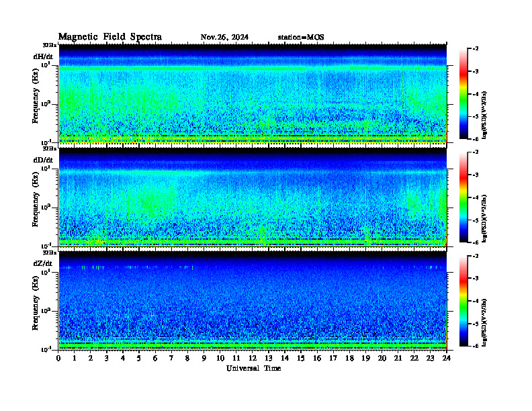Click the "10" hour tick label on the time axis
This screenshot has width=532, height=411.
pos(220,359)
